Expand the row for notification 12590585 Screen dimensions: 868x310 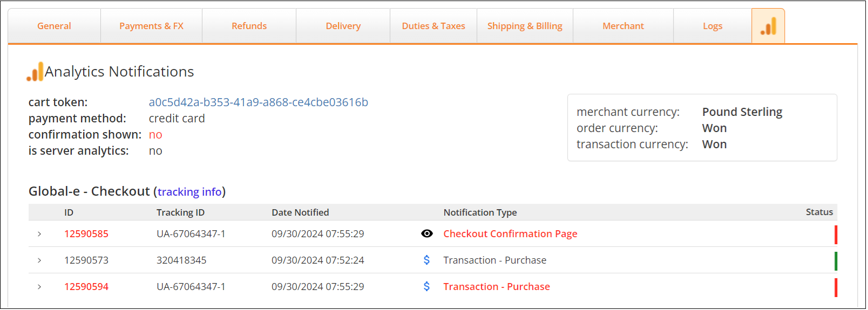pos(39,233)
